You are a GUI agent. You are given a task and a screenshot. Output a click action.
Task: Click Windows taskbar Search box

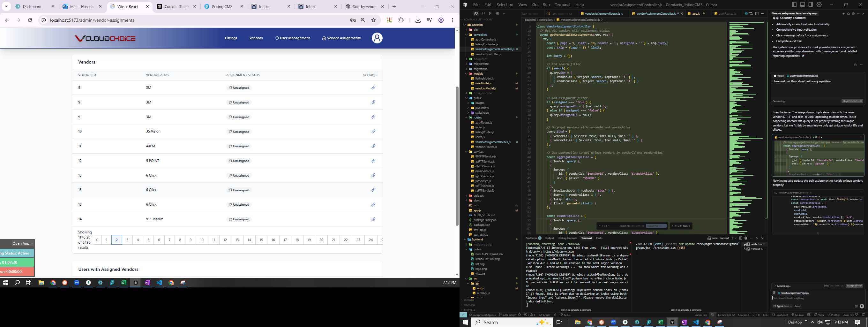point(512,322)
